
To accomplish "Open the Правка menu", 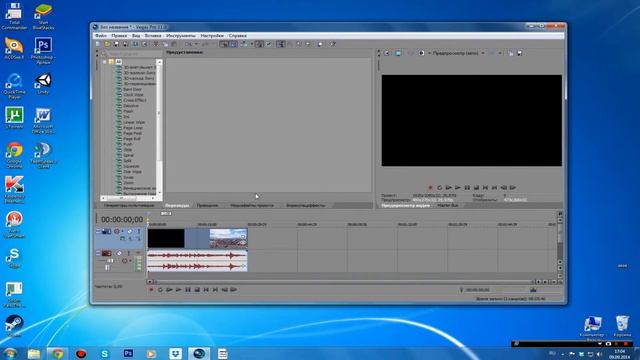I will pyautogui.click(x=119, y=36).
